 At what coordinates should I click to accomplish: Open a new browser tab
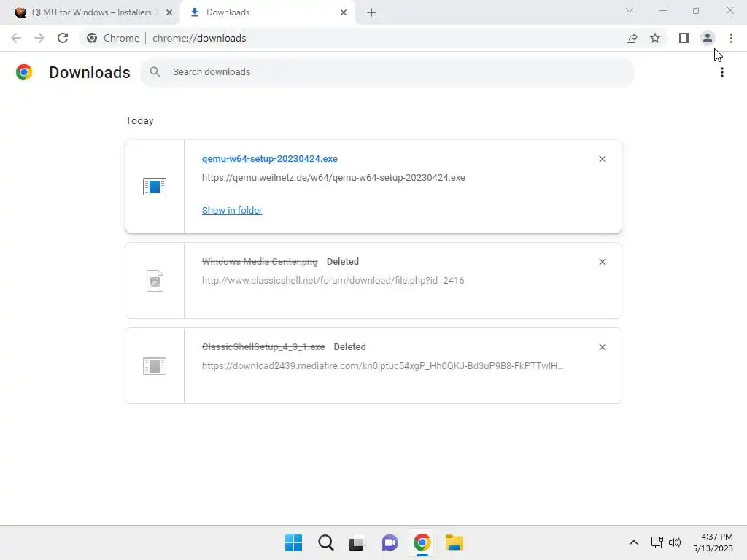pos(371,12)
